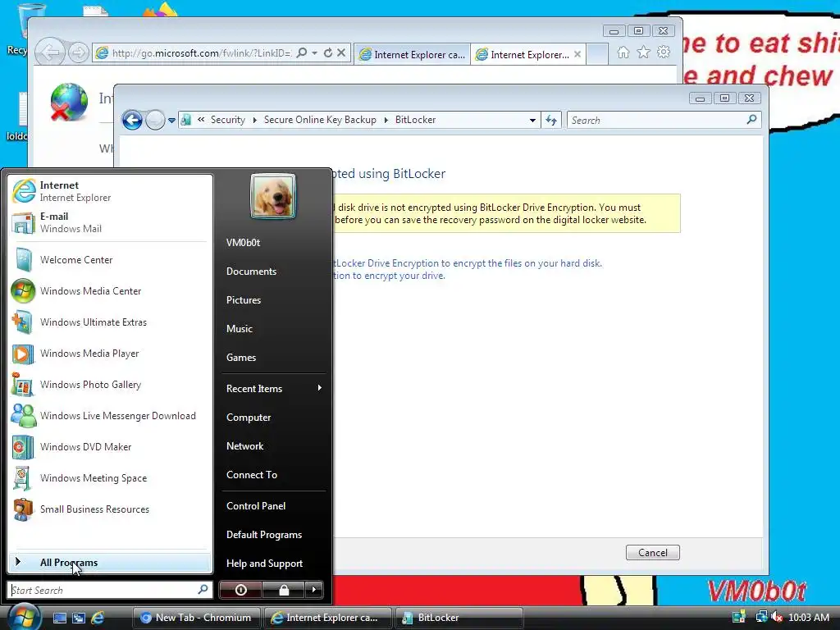Click Secure Online Key Backup breadcrumb
Image resolution: width=840 pixels, height=630 pixels.
320,120
